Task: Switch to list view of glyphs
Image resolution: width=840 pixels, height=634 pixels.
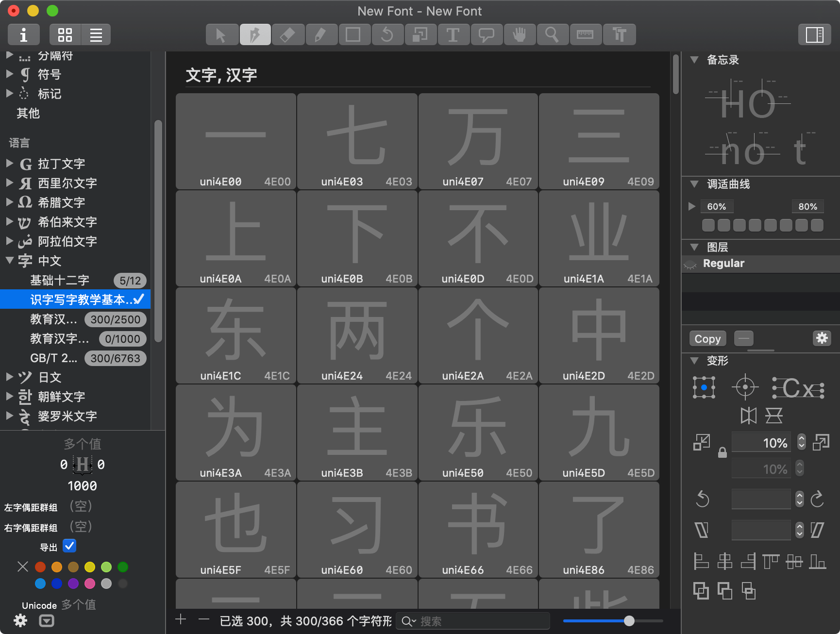Action: coord(96,34)
